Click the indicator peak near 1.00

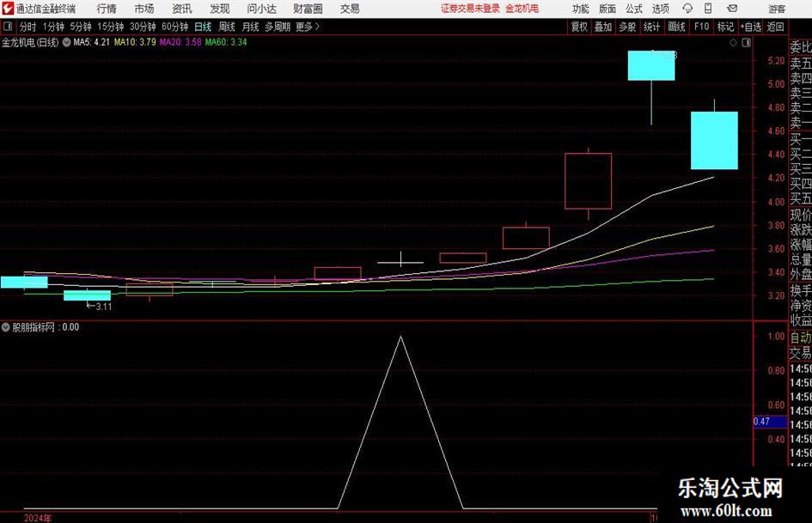point(400,338)
